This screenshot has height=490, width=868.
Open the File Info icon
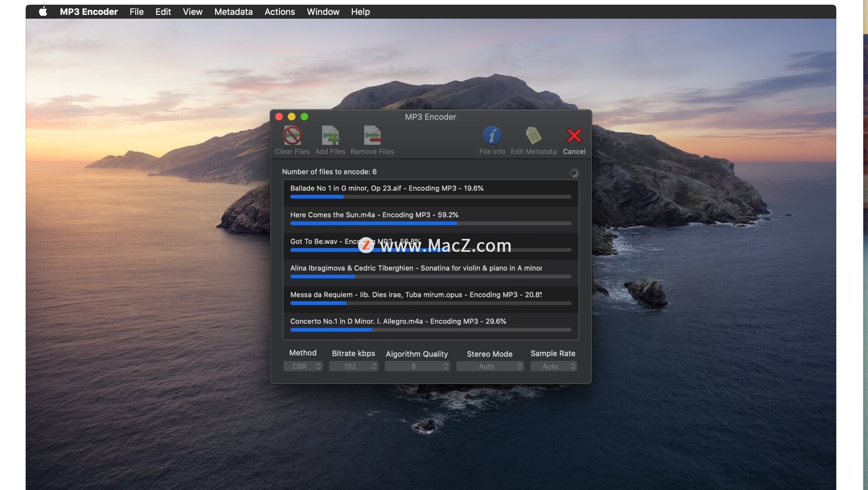[492, 135]
